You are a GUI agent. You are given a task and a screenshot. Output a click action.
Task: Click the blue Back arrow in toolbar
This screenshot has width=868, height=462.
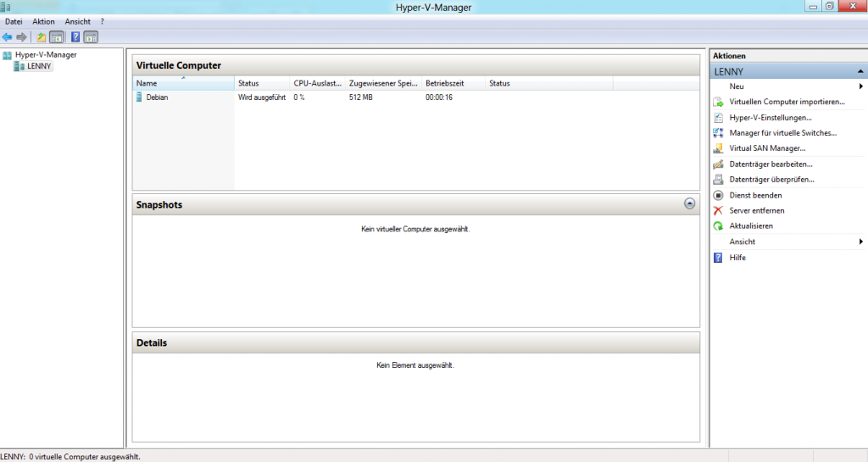tap(8, 37)
